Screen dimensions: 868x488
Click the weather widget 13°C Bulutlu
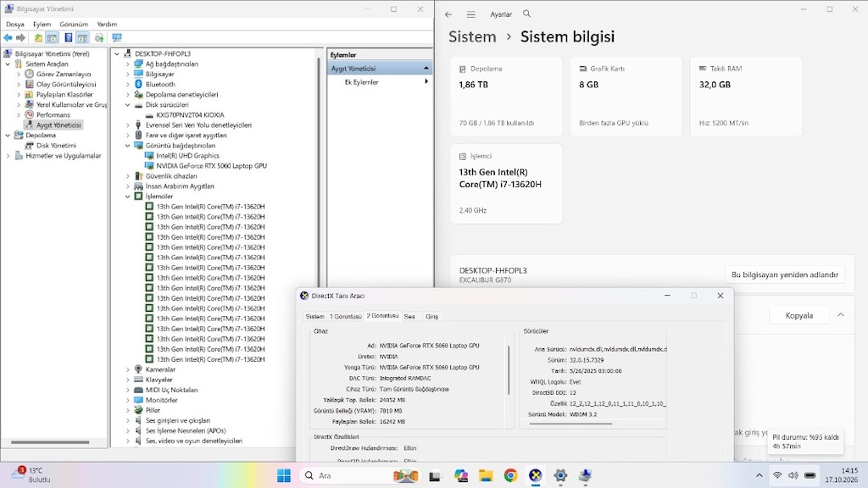31,474
